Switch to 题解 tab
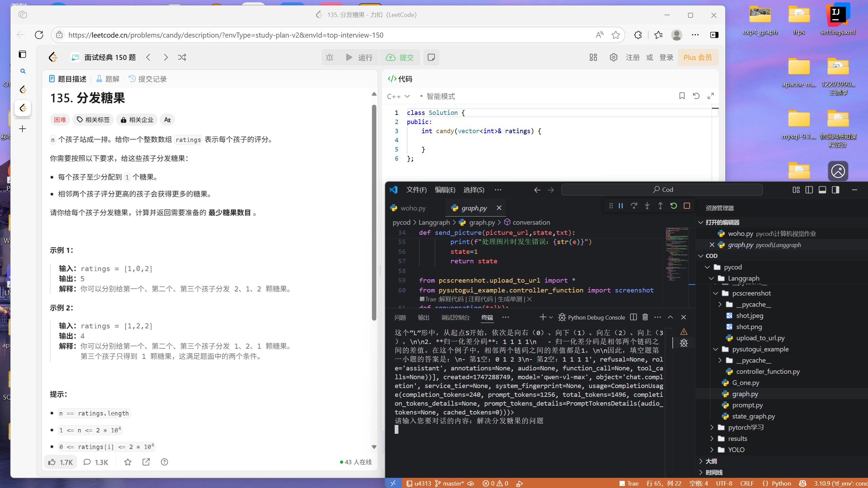868x488 pixels. (108, 79)
